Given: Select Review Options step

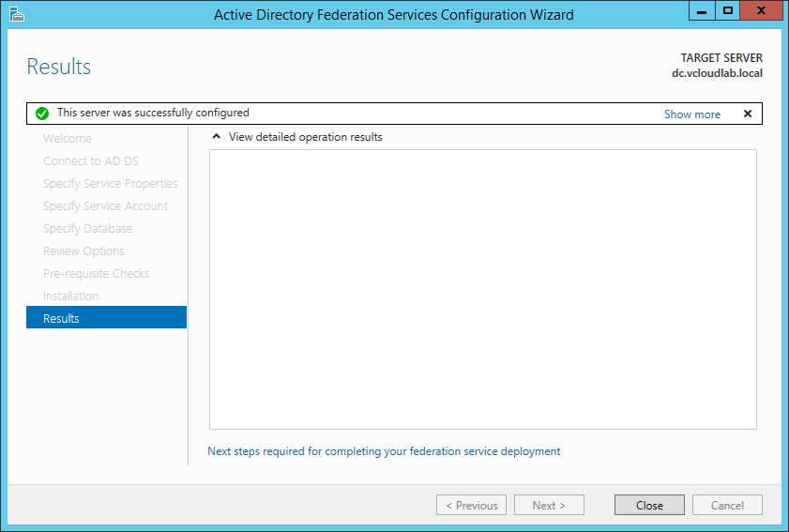Looking at the screenshot, I should 83,251.
